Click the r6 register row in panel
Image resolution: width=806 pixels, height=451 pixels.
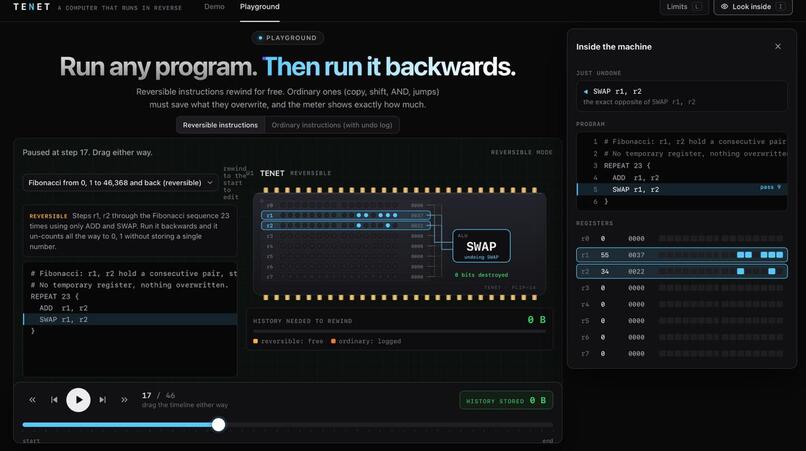682,337
